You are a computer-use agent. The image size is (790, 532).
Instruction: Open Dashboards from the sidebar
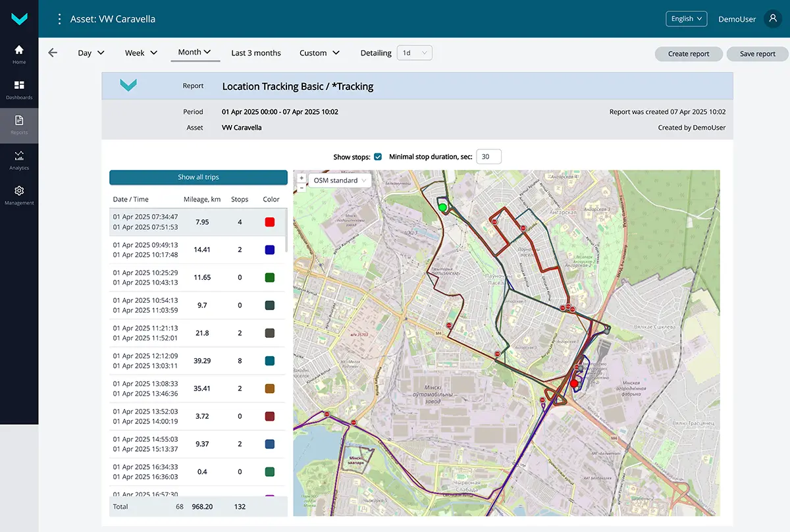(x=19, y=89)
